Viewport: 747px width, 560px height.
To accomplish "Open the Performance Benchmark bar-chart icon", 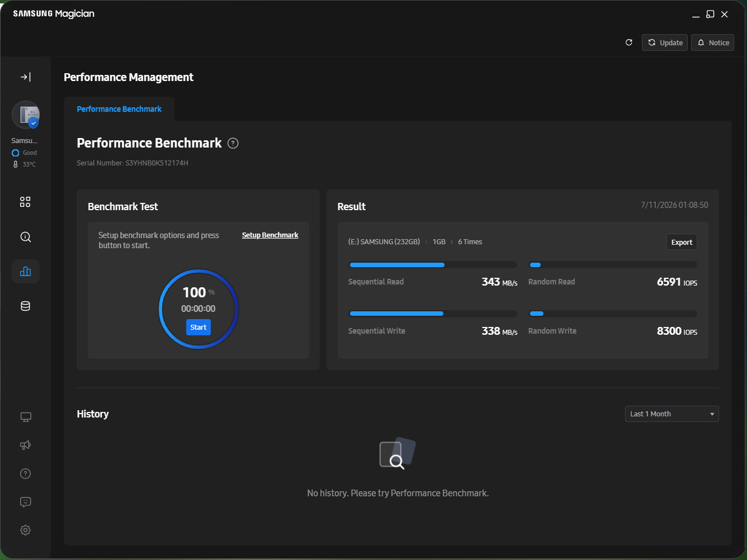I will point(25,272).
